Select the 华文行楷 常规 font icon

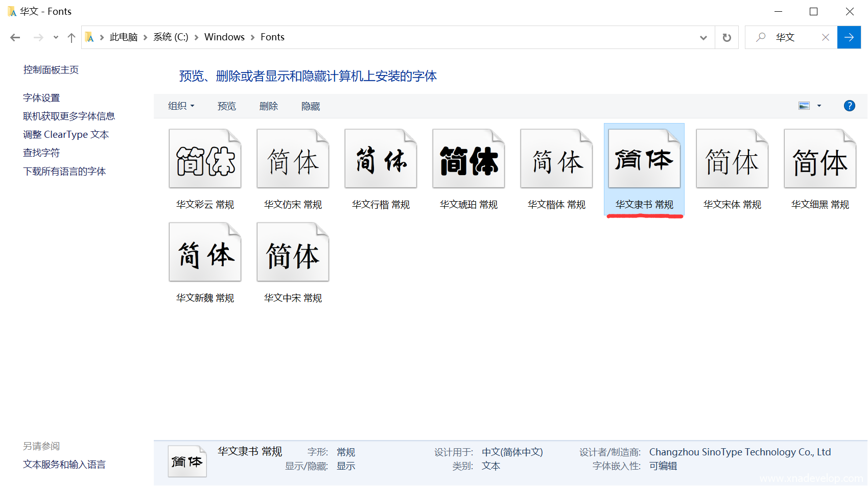click(381, 159)
